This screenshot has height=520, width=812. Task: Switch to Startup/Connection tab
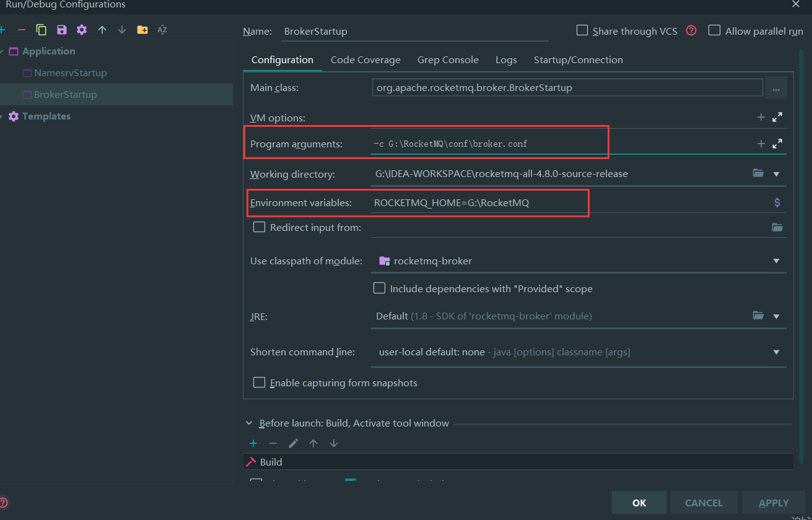tap(578, 60)
